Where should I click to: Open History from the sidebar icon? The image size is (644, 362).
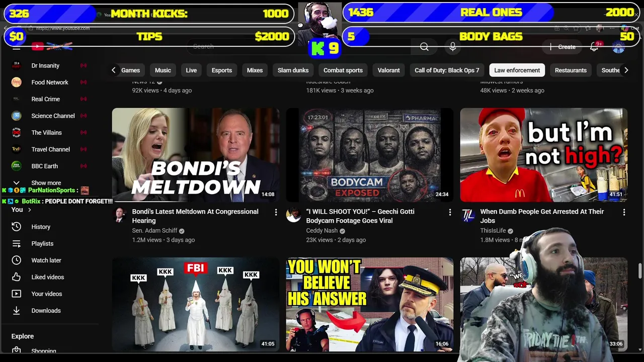click(x=16, y=227)
